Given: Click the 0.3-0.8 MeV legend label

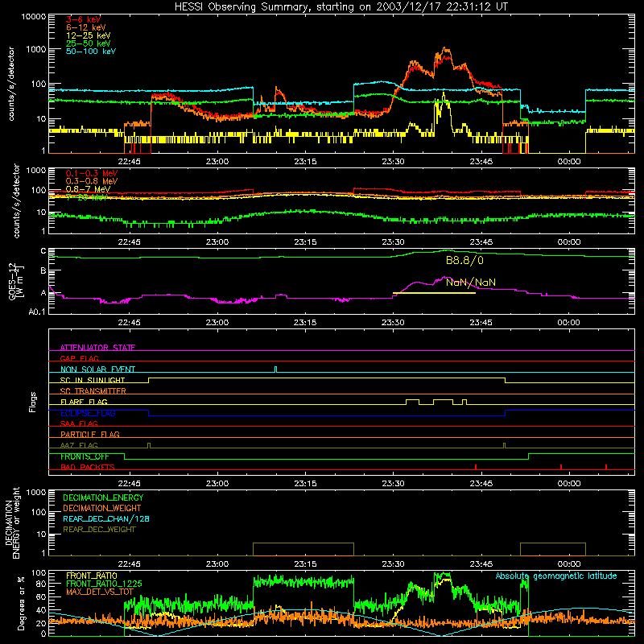Looking at the screenshot, I should click(92, 181).
